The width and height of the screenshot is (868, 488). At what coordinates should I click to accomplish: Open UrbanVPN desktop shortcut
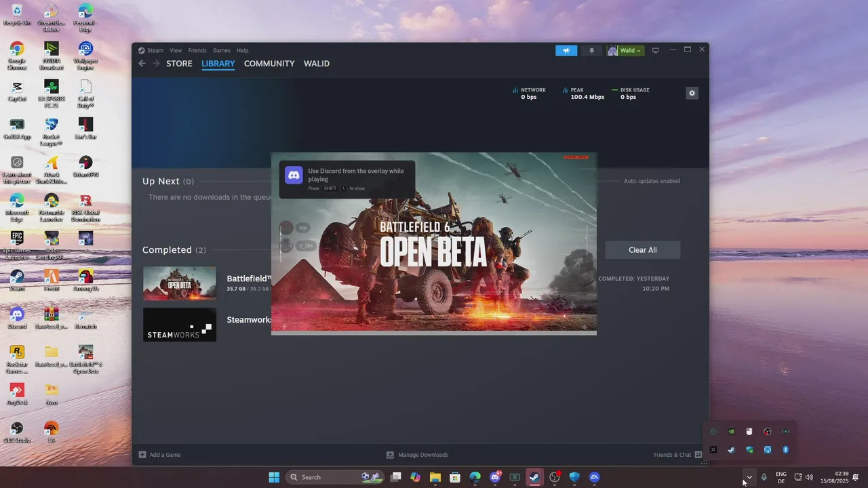coord(85,167)
